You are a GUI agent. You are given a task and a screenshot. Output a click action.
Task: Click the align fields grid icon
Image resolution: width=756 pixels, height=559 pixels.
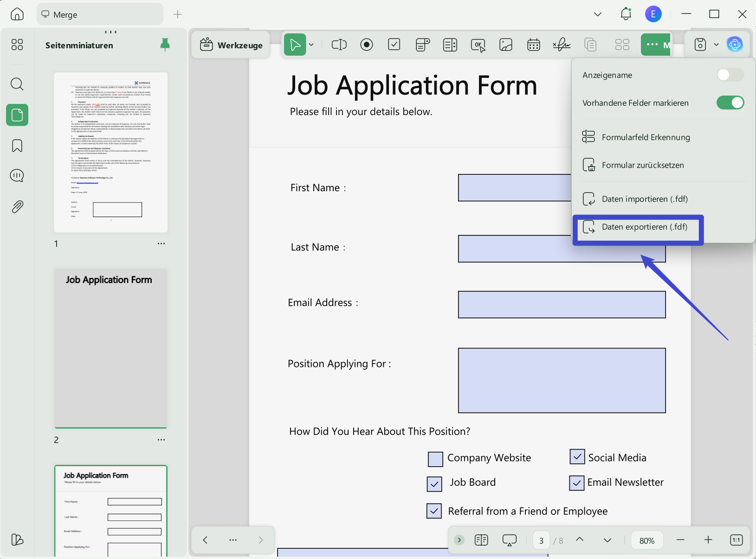tap(622, 45)
